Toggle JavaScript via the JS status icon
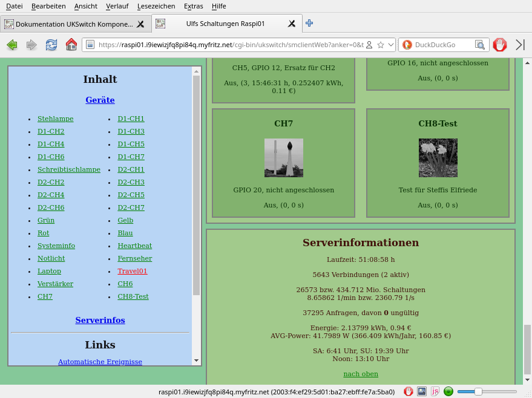 [435, 391]
